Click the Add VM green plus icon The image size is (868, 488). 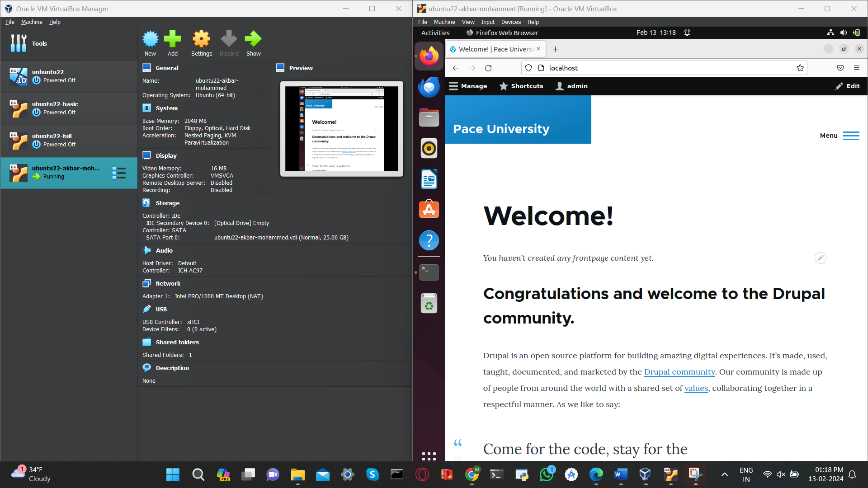click(x=172, y=43)
